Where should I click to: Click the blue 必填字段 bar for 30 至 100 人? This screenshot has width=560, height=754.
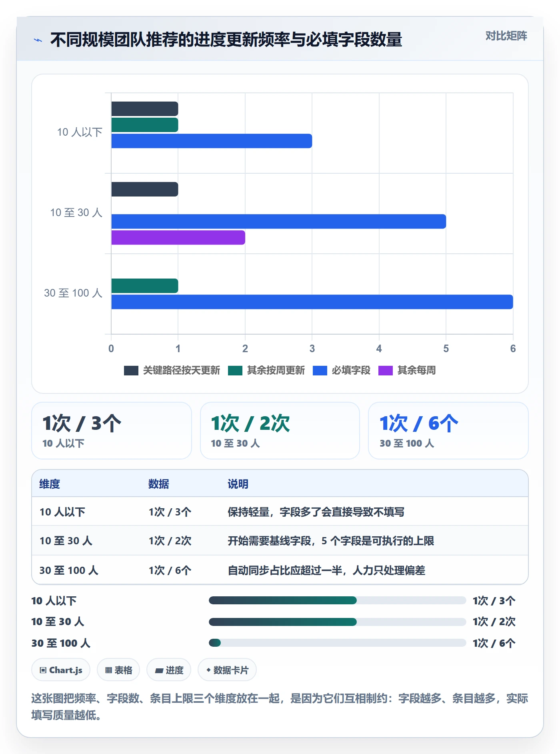coord(312,302)
